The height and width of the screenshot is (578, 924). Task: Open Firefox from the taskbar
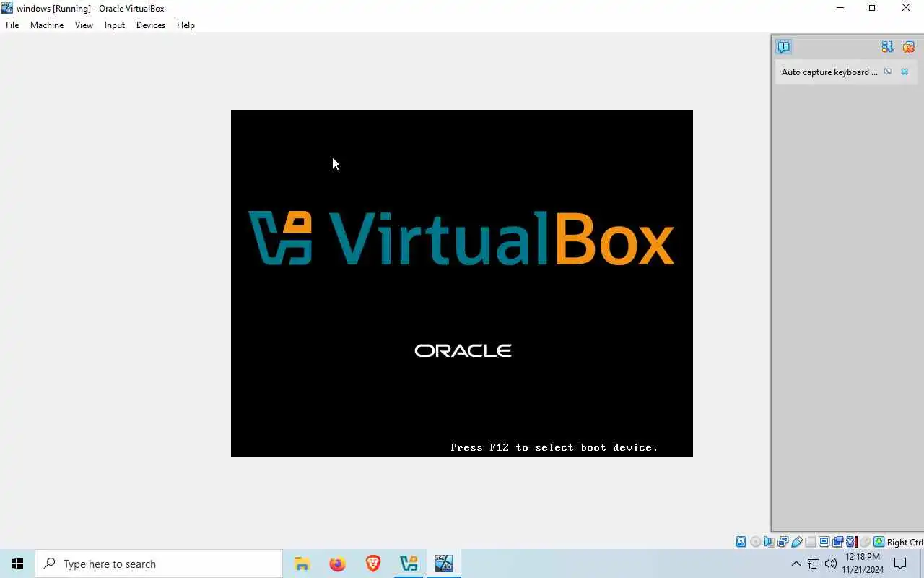coord(337,564)
